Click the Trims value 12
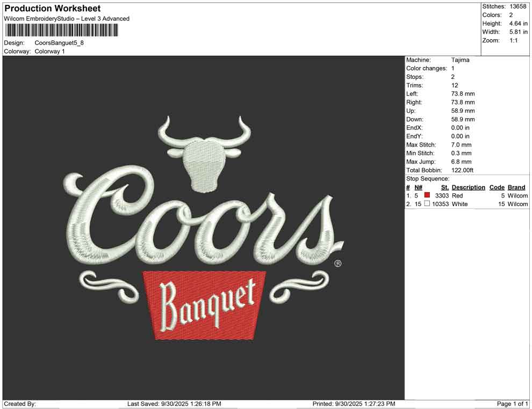532x409 pixels. tap(455, 85)
